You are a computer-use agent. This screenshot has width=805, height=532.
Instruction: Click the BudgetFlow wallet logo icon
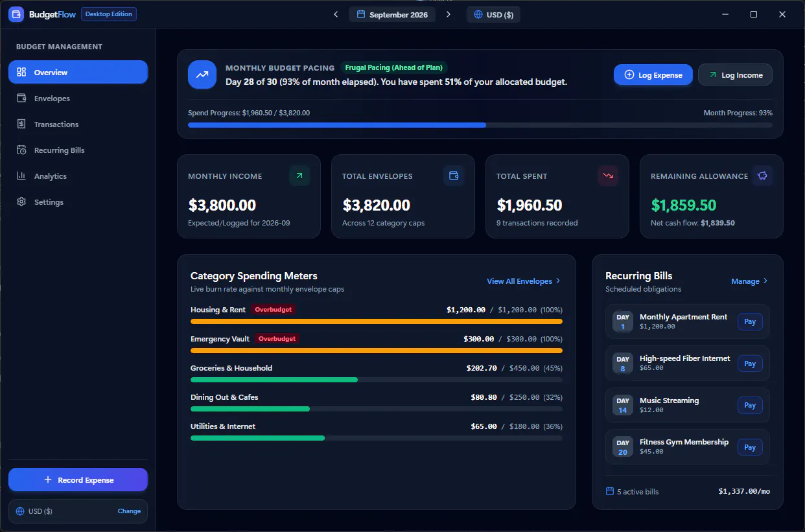[x=16, y=14]
